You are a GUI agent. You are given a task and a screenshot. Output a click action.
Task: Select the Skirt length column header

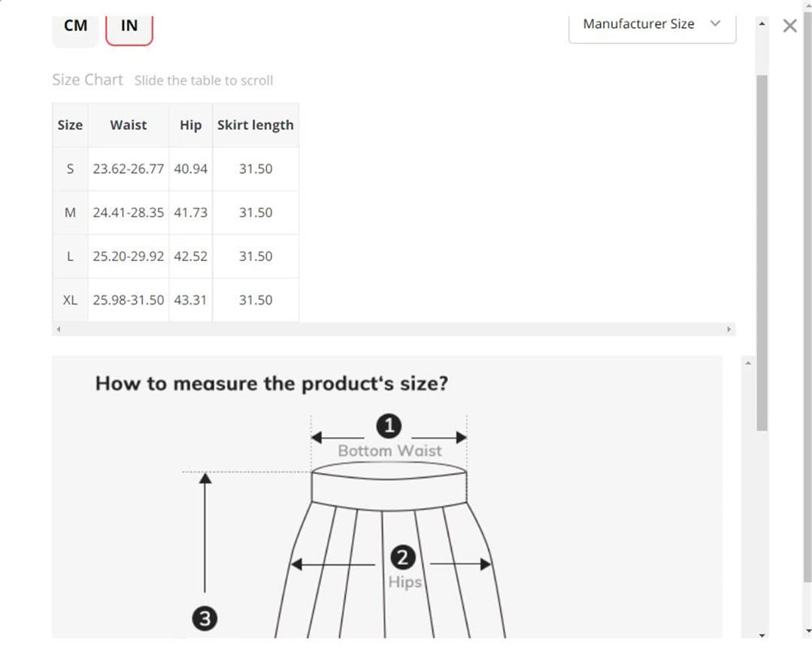click(x=256, y=125)
